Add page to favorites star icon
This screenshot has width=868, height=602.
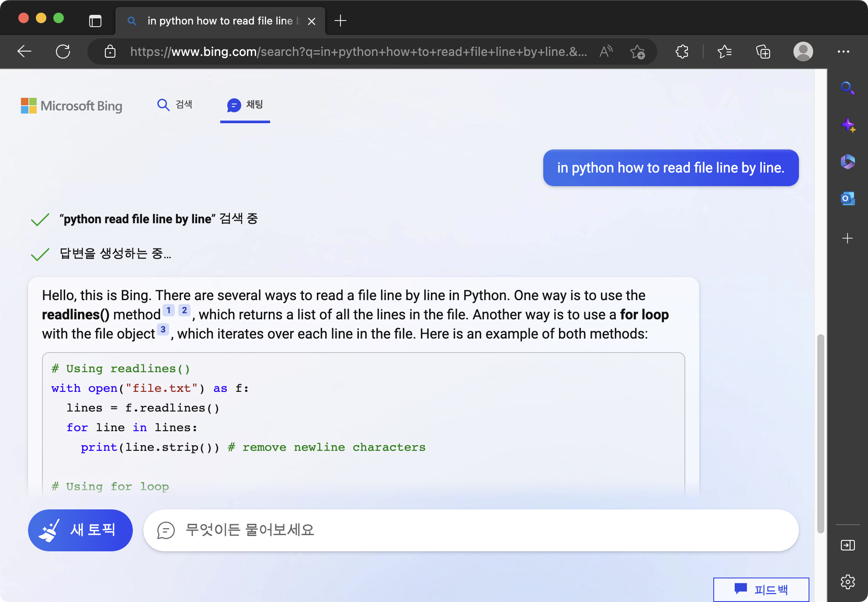coord(637,52)
